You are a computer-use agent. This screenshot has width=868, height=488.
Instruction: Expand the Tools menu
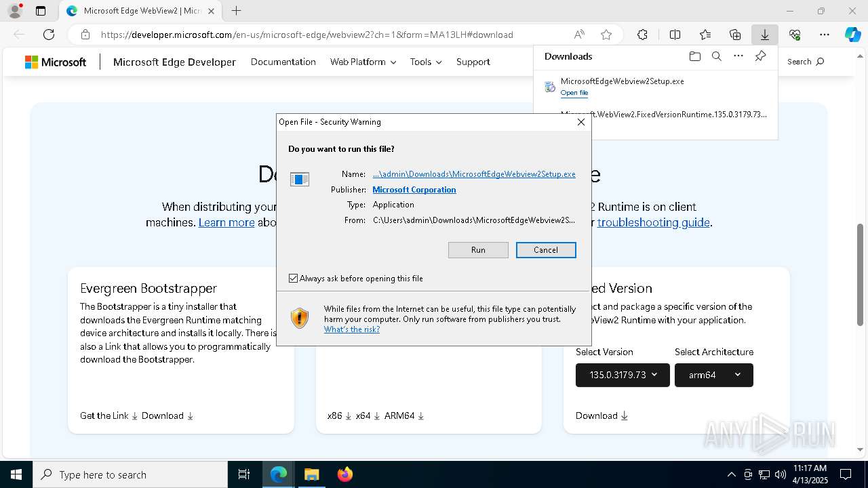point(426,62)
